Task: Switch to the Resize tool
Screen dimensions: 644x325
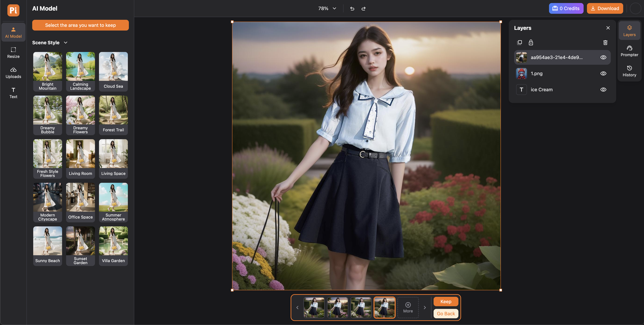Action: (13, 52)
